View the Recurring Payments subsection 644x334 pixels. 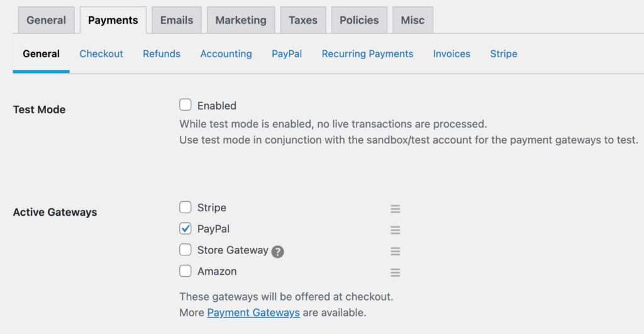pyautogui.click(x=367, y=54)
